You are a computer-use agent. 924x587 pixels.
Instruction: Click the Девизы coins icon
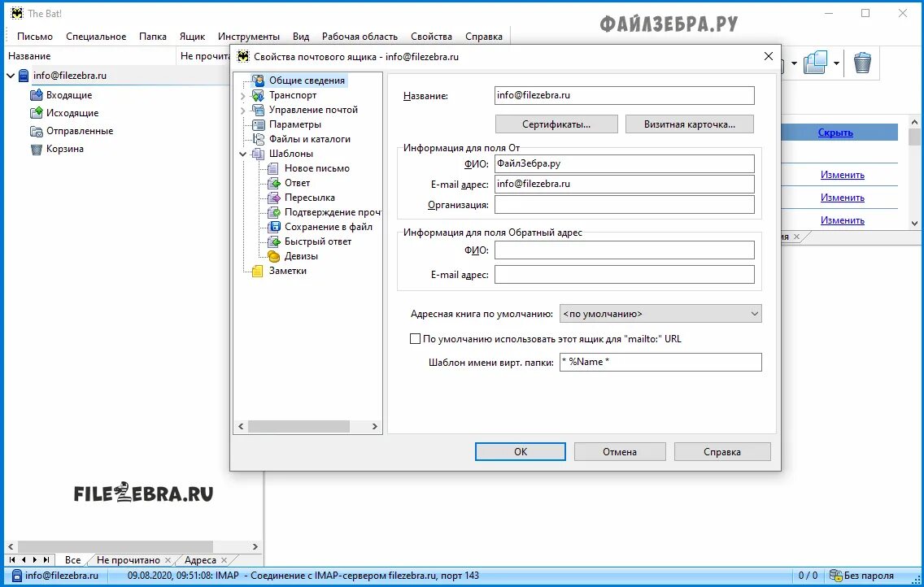pyautogui.click(x=273, y=256)
